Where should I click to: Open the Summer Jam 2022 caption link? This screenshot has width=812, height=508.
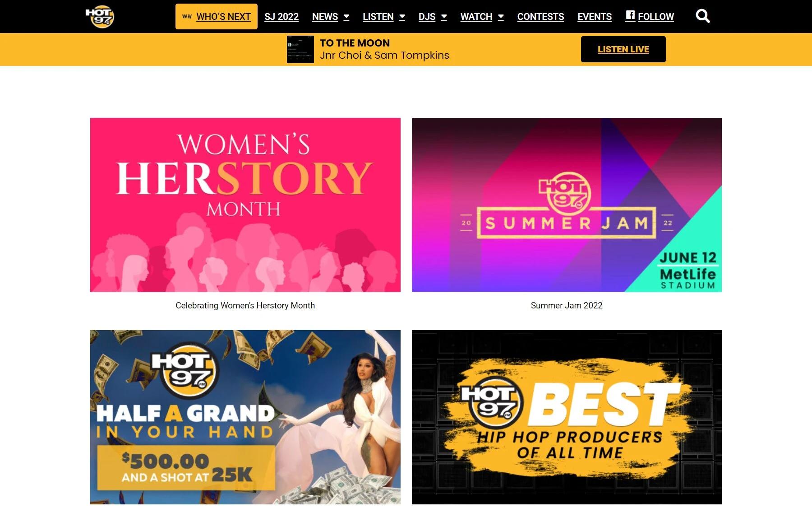point(567,305)
